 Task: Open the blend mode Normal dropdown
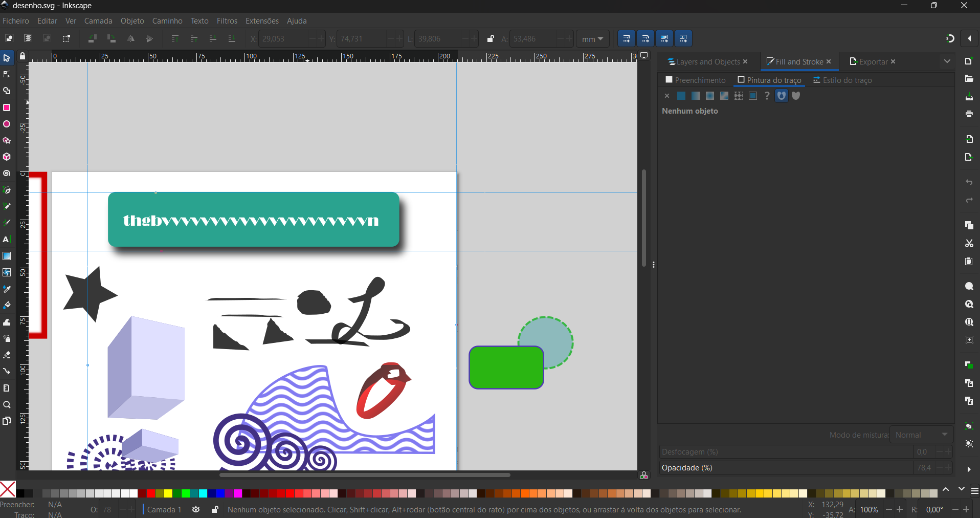click(922, 435)
